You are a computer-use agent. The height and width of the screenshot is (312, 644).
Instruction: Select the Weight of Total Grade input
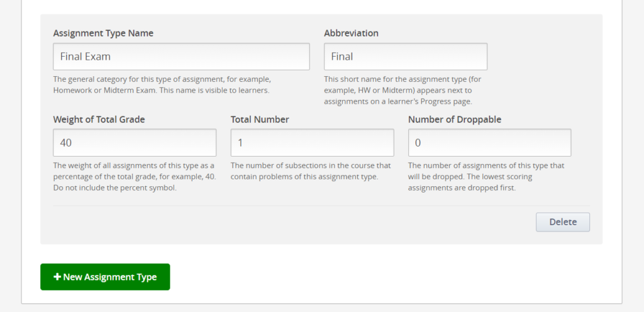(x=135, y=143)
